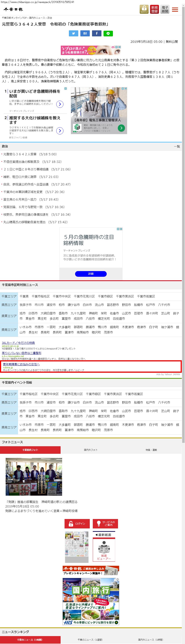Share article via LINE icon
Image resolution: width=185 pixels, height=644 pixels.
click(x=108, y=34)
